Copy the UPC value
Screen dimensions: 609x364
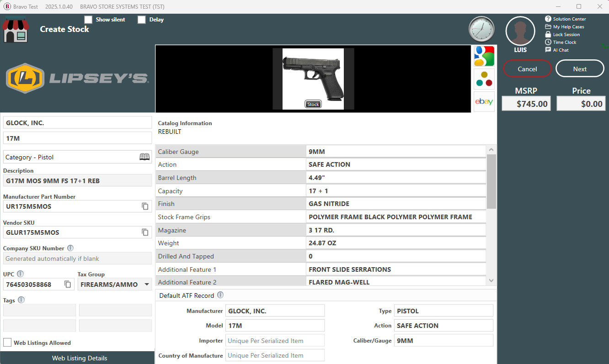point(68,285)
